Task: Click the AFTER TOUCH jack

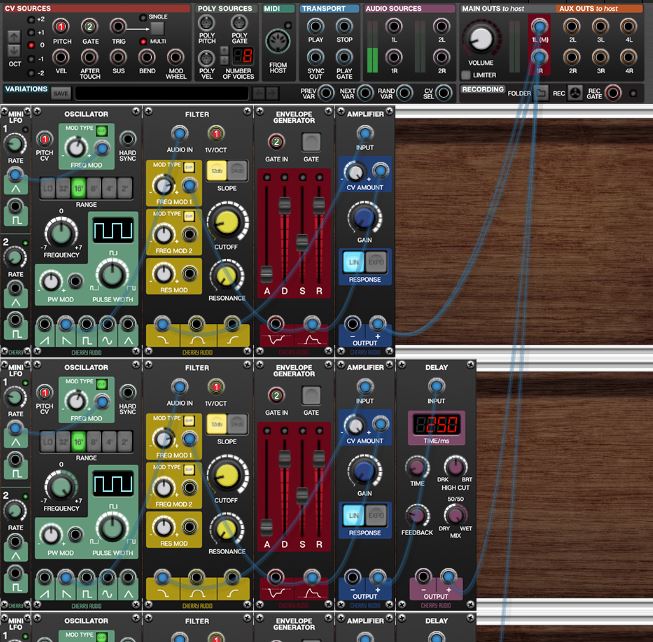Action: click(89, 57)
